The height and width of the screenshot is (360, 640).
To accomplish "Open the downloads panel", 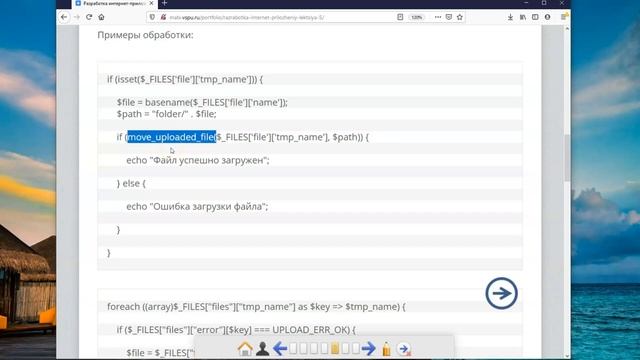I will [510, 17].
